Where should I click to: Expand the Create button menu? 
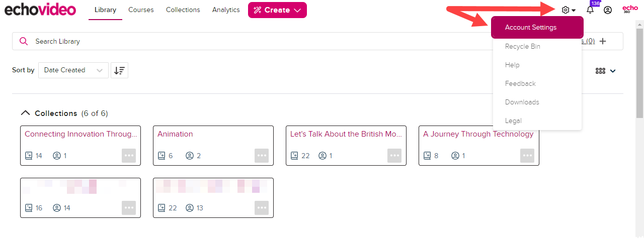click(277, 10)
